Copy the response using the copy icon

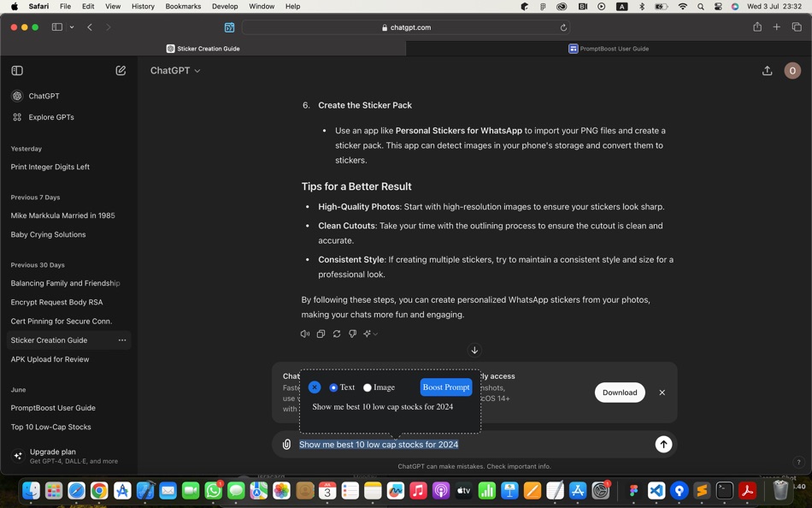pyautogui.click(x=321, y=334)
